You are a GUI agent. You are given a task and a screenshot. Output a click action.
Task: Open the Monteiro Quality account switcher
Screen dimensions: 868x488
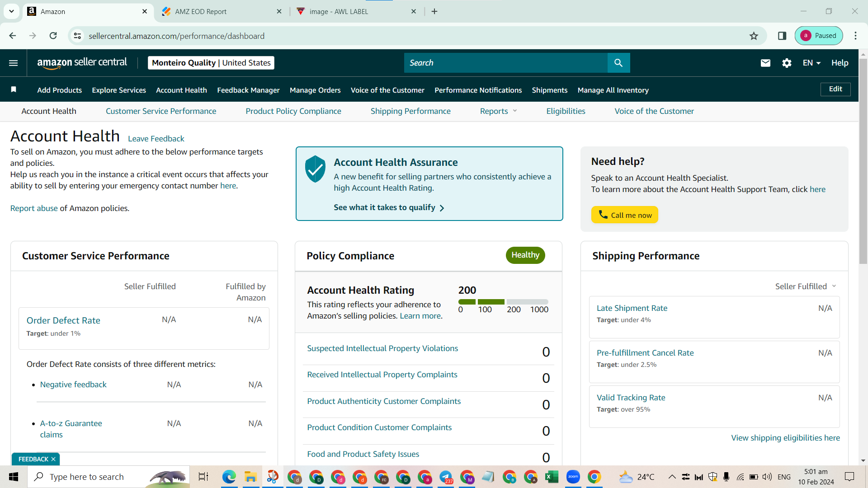(x=211, y=63)
